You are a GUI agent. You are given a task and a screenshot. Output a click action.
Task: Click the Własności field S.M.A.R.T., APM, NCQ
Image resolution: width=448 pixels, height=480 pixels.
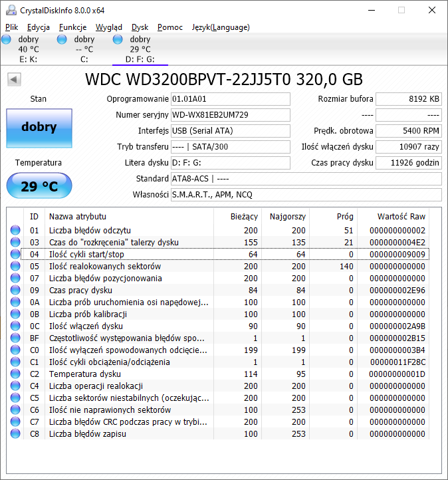tap(306, 194)
